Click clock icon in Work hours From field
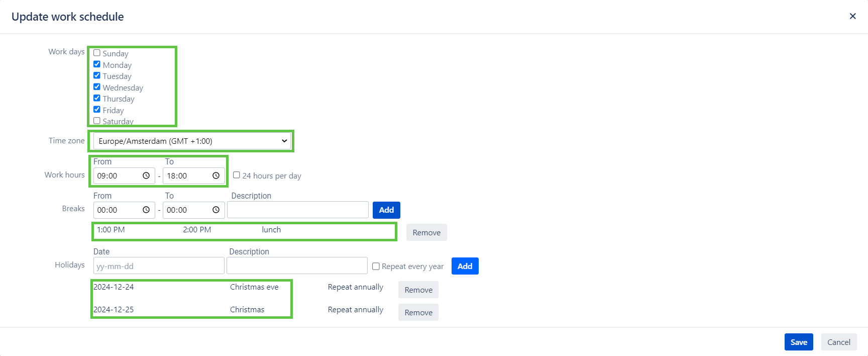This screenshot has width=868, height=356. point(146,175)
